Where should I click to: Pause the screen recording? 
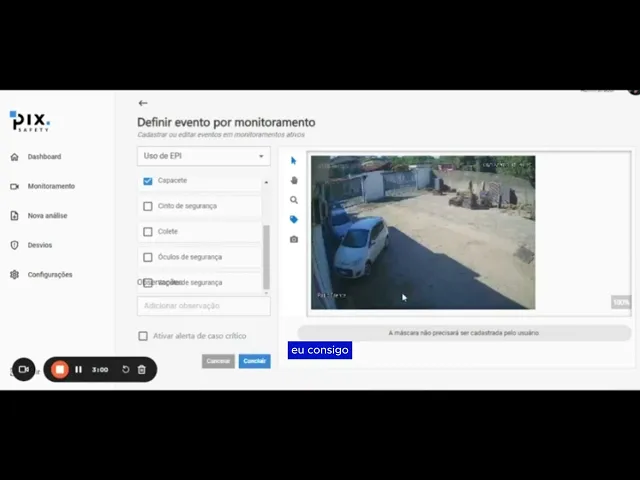(x=78, y=369)
